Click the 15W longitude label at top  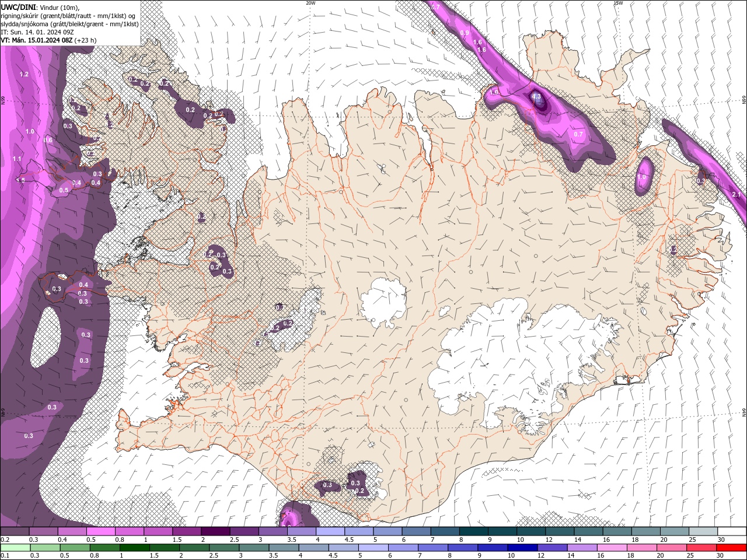(x=618, y=3)
